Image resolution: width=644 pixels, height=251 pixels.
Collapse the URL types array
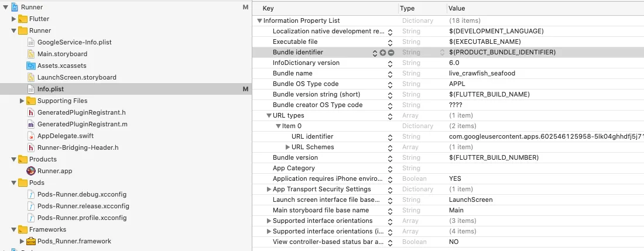coord(269,116)
